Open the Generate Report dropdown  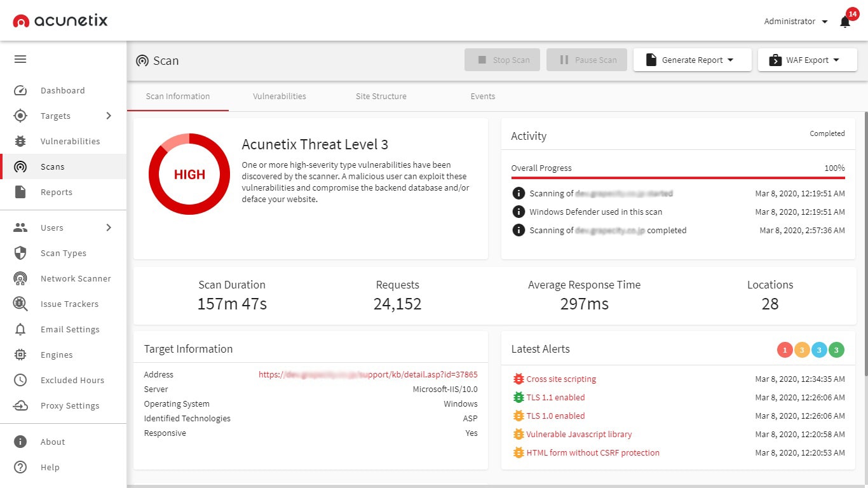693,60
